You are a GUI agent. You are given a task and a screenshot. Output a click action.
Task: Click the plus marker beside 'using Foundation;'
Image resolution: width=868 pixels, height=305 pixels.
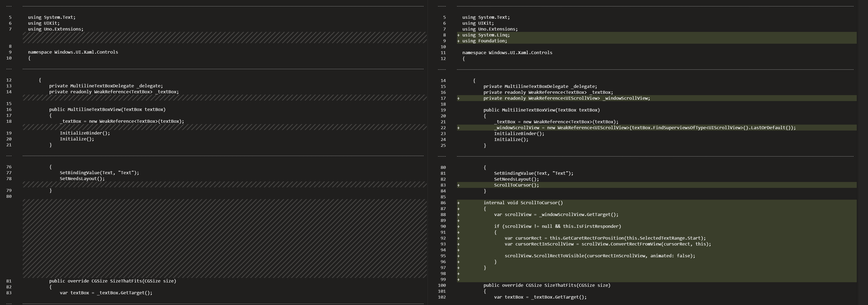(x=459, y=41)
